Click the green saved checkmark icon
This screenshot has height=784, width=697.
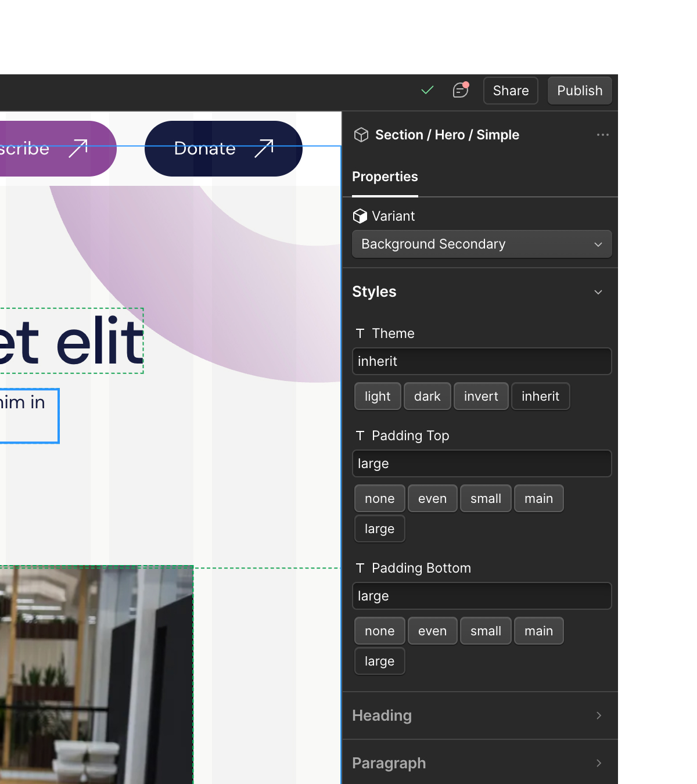[427, 90]
